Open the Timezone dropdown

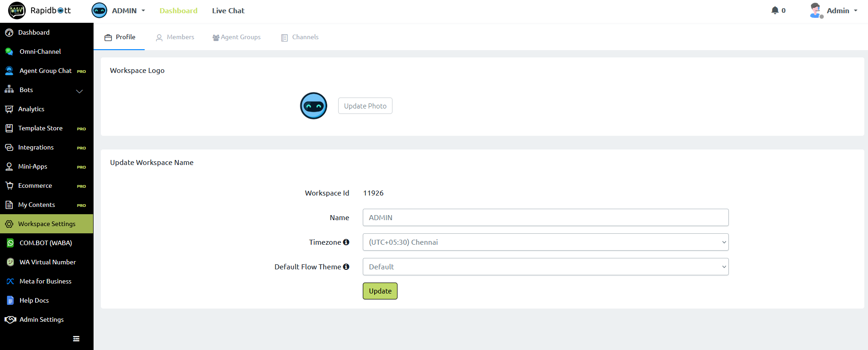pos(545,242)
